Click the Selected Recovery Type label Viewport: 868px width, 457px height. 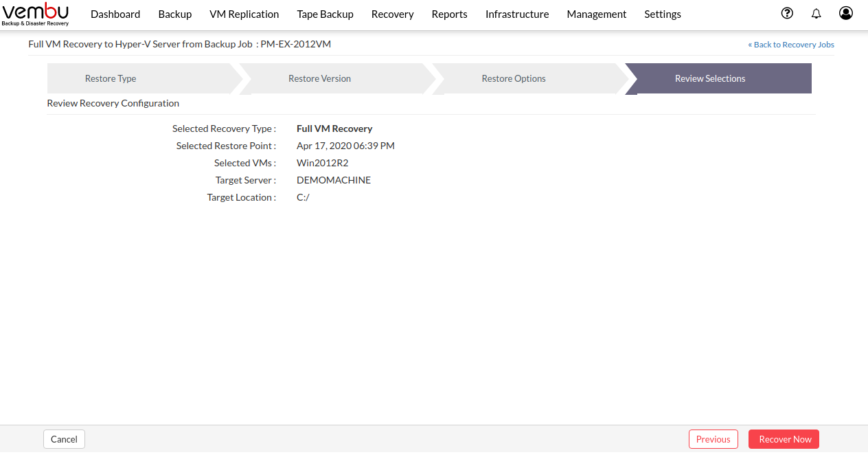(224, 129)
